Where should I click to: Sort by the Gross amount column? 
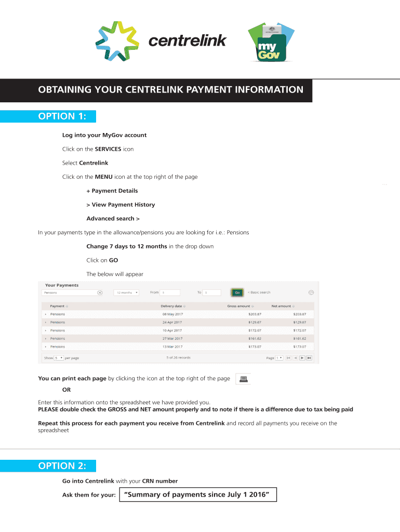(241, 306)
